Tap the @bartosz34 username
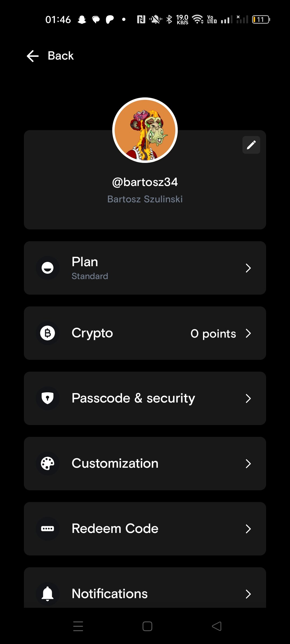 (145, 182)
